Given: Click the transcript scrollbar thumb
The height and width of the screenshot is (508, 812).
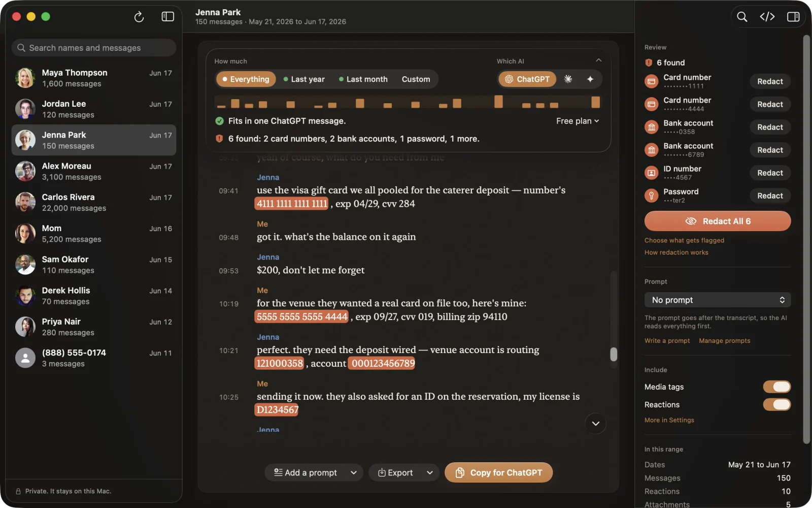Looking at the screenshot, I should (x=614, y=354).
